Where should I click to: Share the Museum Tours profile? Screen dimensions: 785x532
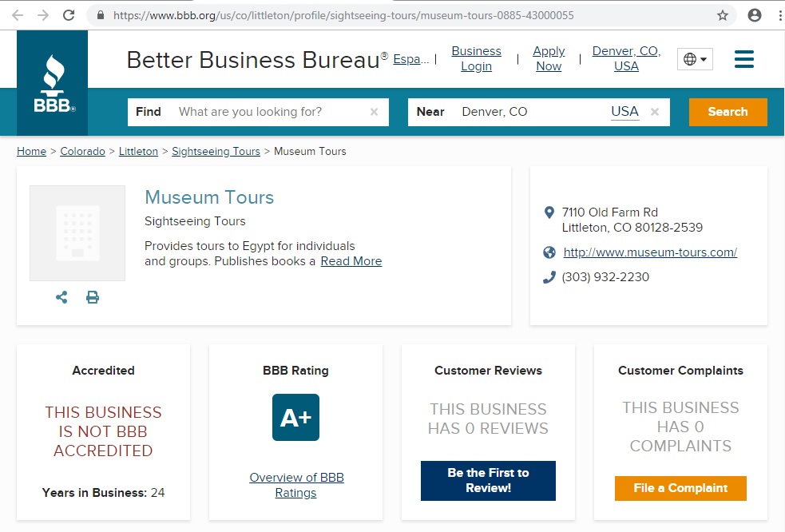click(61, 298)
